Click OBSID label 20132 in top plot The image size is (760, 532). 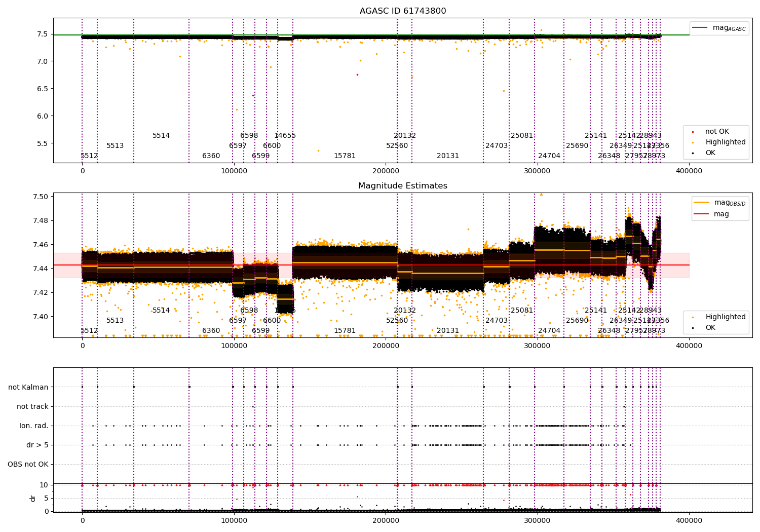click(x=405, y=135)
